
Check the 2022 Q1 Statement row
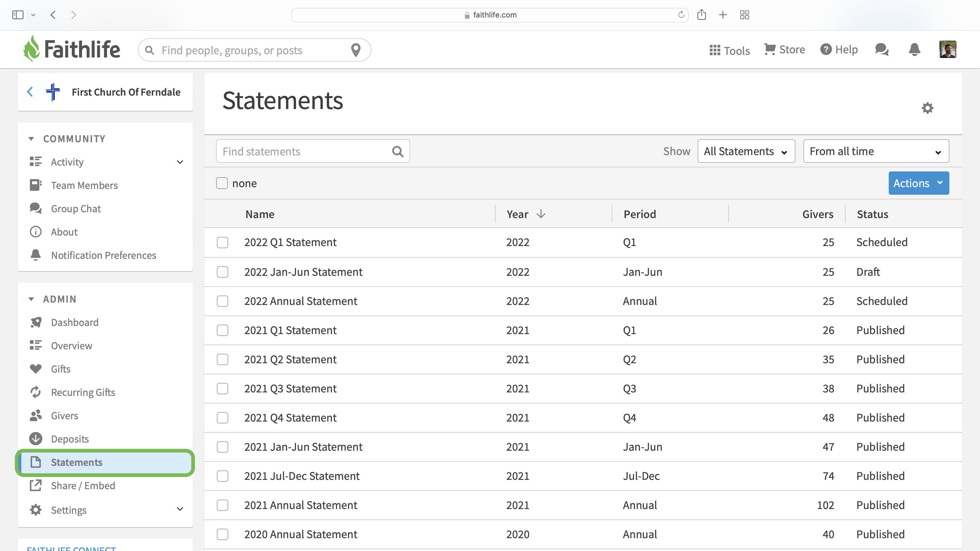(x=222, y=242)
